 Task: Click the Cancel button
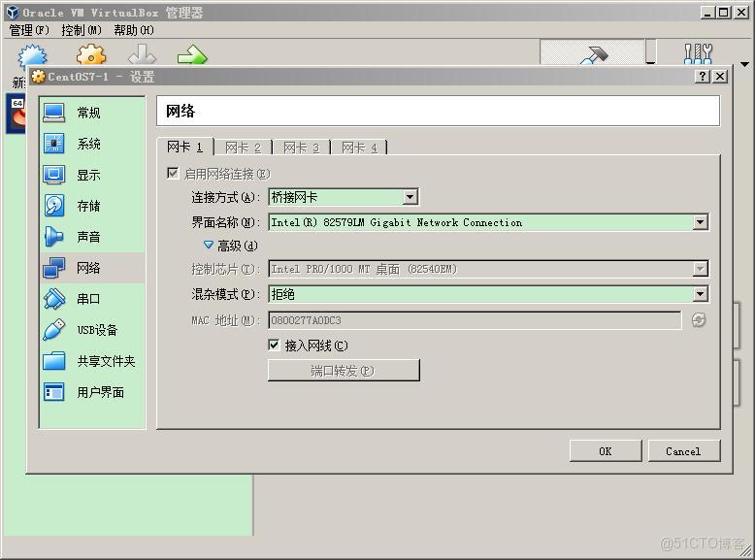(684, 450)
